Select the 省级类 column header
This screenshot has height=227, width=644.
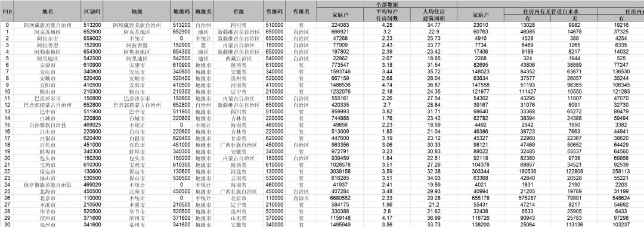(302, 12)
